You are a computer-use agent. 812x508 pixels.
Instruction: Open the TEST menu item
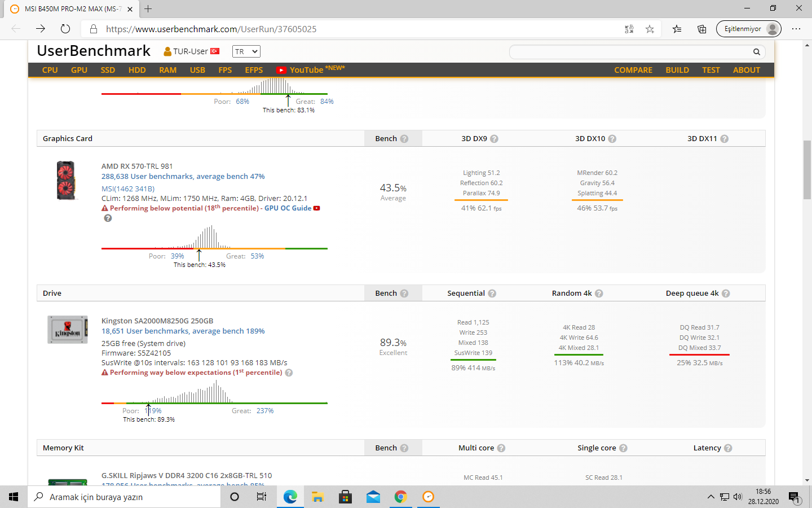[x=711, y=70]
